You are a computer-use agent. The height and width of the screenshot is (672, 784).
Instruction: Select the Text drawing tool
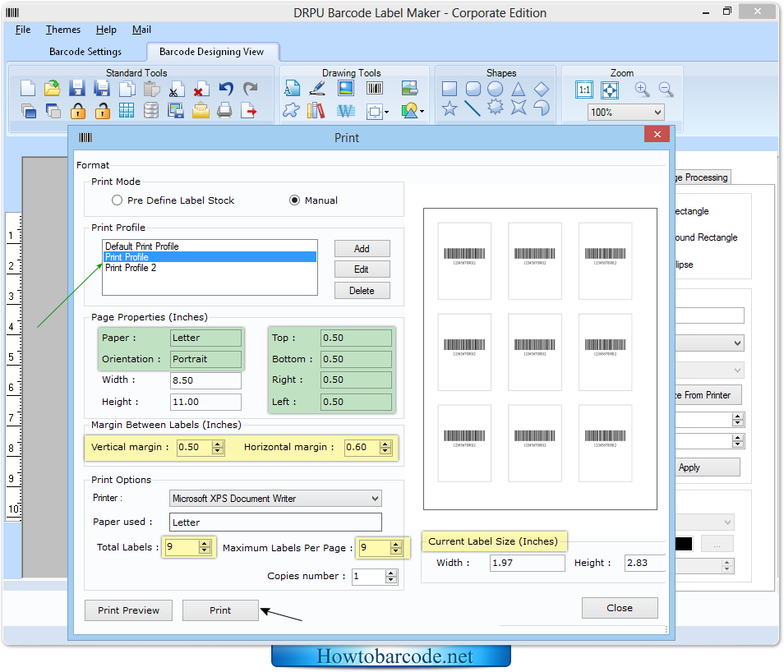tap(292, 89)
